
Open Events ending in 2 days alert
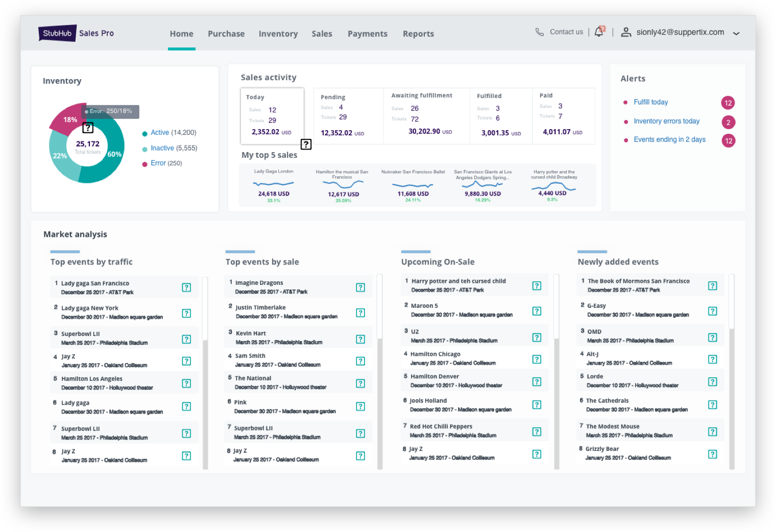click(670, 139)
